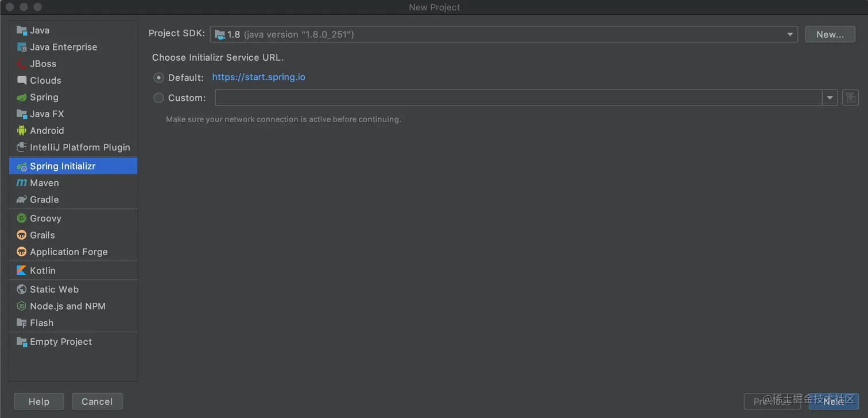Click the Android robot icon
The image size is (868, 418).
[22, 130]
